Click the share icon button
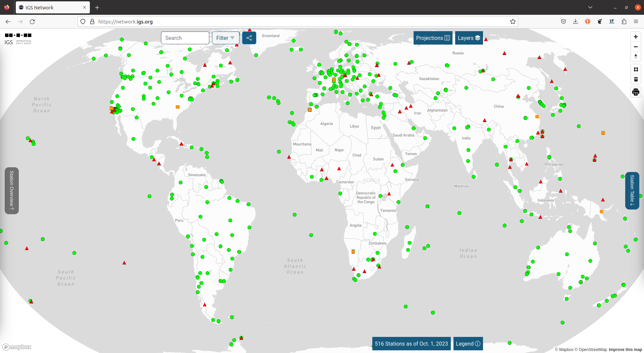Image resolution: width=644 pixels, height=353 pixels. click(x=249, y=38)
